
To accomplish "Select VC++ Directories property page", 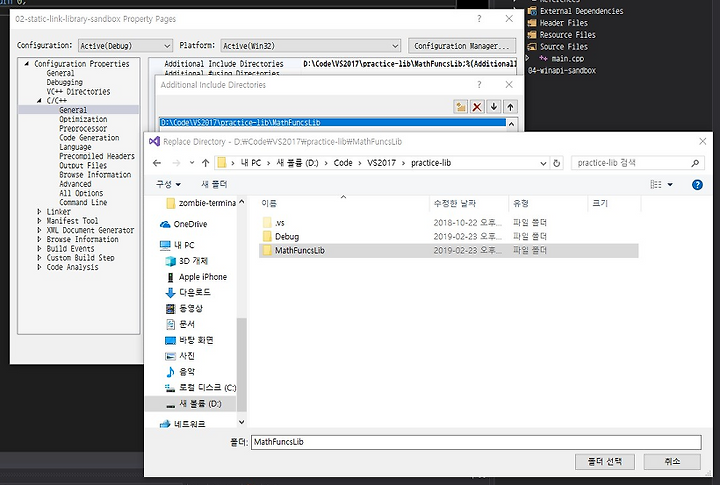I will point(78,91).
